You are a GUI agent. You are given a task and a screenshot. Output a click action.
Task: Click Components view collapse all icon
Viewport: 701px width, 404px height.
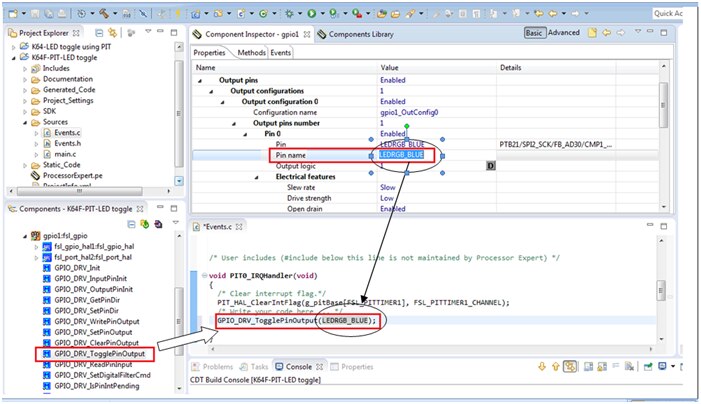coord(131,224)
